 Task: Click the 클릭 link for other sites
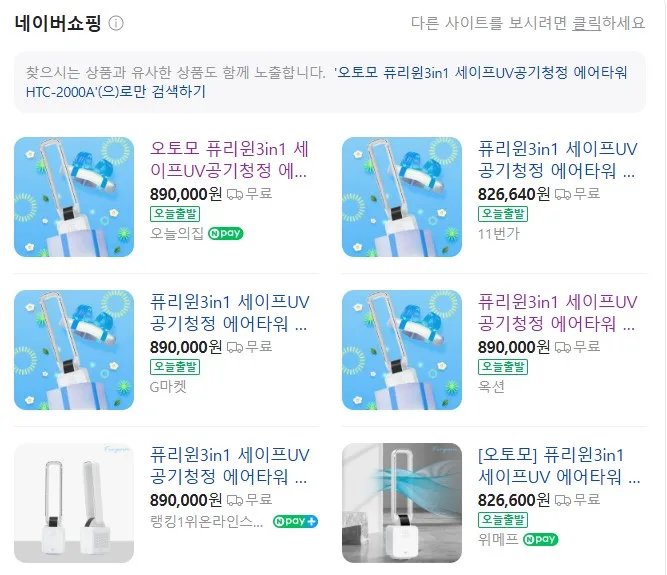point(586,23)
